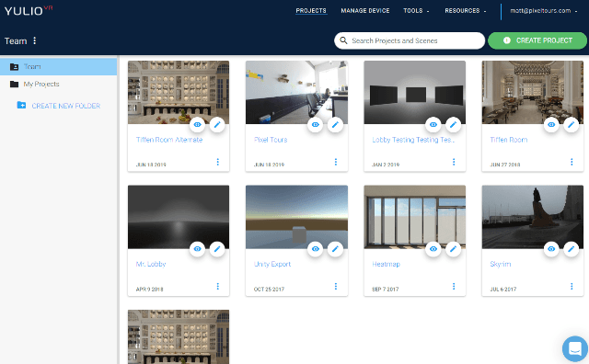The image size is (589, 364).
Task: Preview Tiffen Room Alternate with the eye icon
Action: [197, 125]
